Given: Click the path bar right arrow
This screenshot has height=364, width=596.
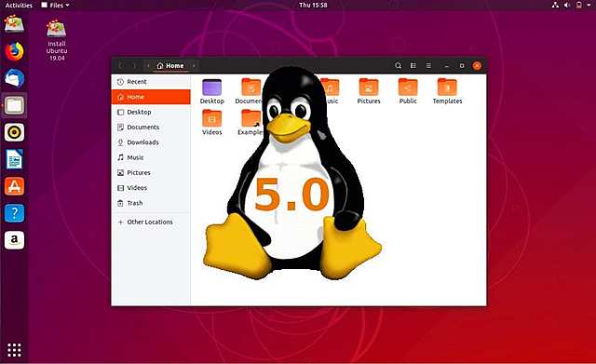Looking at the screenshot, I should (194, 66).
